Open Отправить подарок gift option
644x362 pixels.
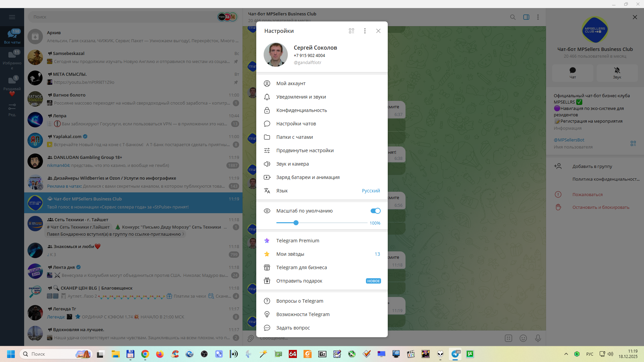point(299,281)
